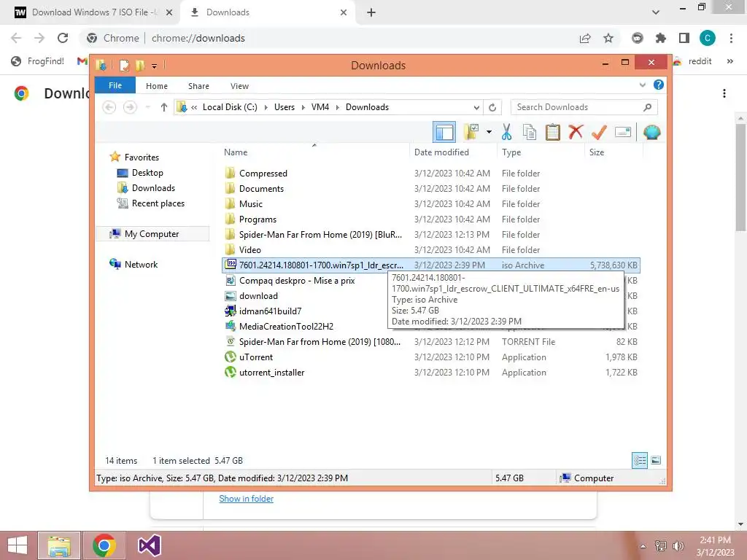747x560 pixels.
Task: Click the orange checkmark Properties icon
Action: (599, 132)
